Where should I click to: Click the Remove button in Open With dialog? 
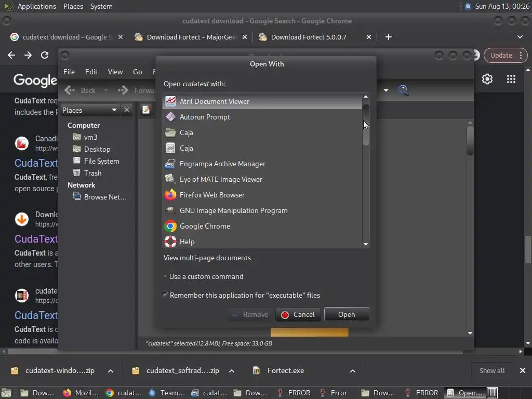coord(250,314)
